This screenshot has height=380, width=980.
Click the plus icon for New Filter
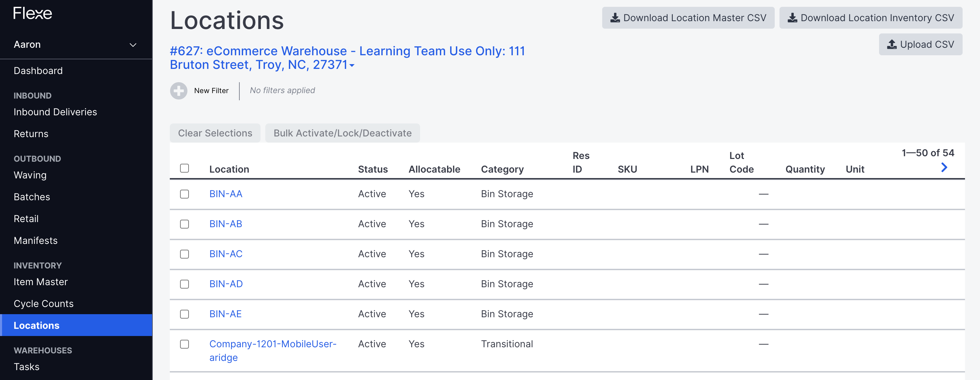pos(178,91)
